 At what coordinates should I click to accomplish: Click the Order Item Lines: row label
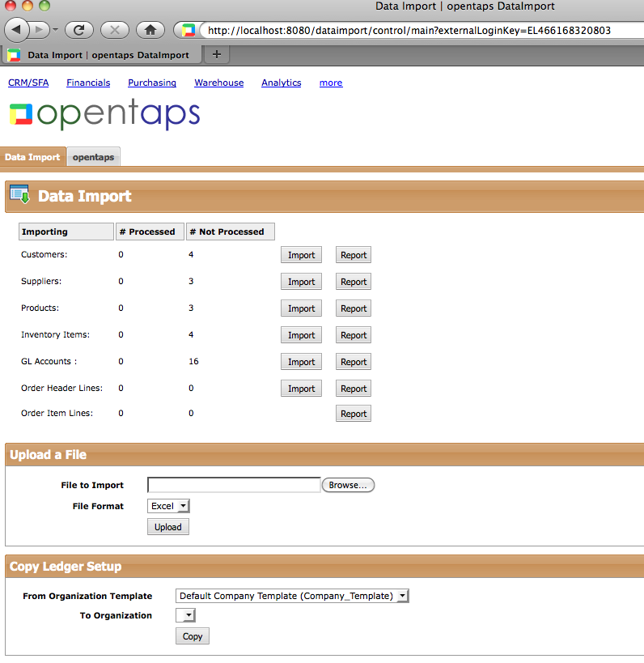point(57,413)
